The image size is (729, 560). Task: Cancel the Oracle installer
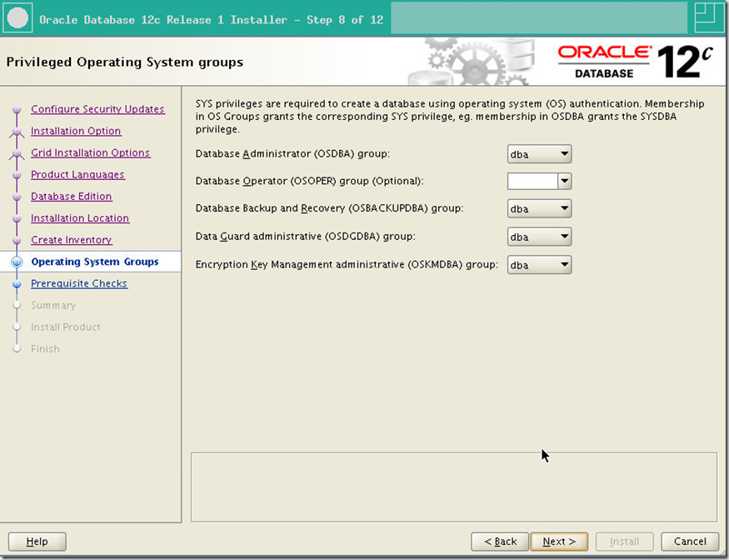coord(690,542)
